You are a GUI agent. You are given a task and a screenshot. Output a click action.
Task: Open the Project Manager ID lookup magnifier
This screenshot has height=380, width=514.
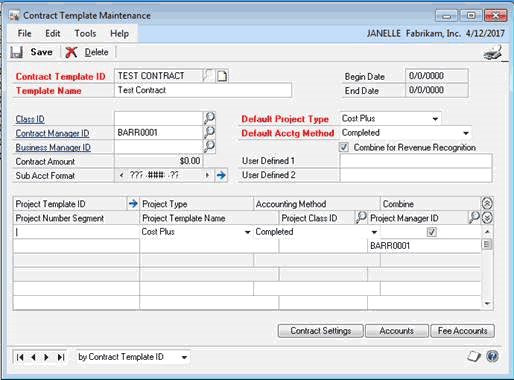(x=474, y=217)
